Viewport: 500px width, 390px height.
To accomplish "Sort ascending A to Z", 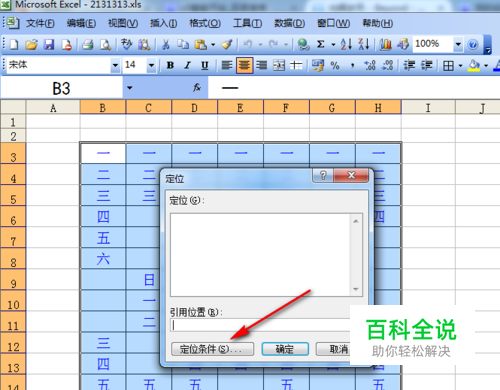I will pyautogui.click(x=346, y=44).
